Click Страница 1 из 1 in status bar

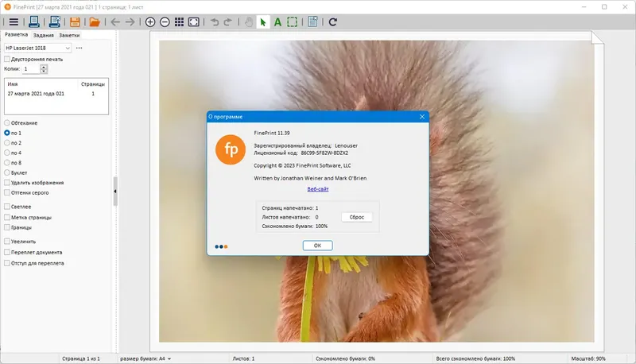pos(81,358)
